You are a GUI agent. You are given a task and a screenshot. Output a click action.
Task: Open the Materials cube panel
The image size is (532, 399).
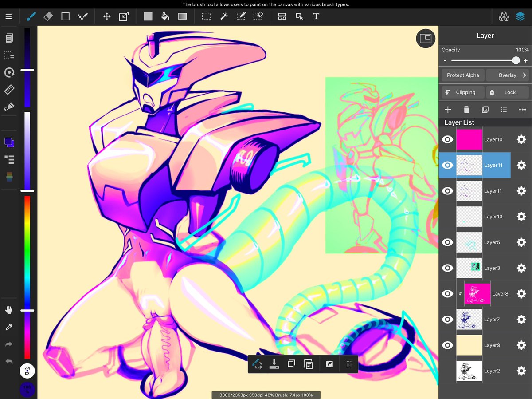point(504,16)
